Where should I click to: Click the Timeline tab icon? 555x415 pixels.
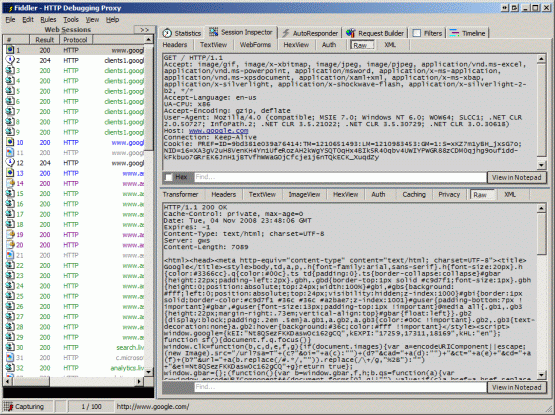click(x=454, y=33)
